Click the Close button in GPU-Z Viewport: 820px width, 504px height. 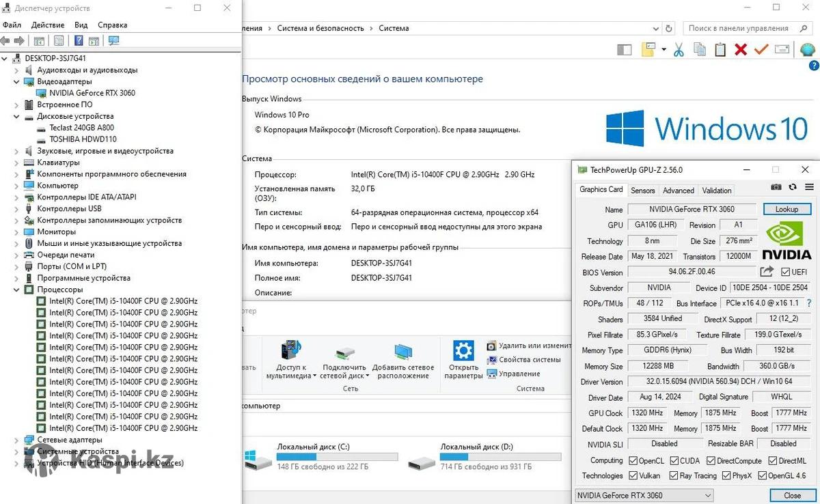(x=792, y=495)
